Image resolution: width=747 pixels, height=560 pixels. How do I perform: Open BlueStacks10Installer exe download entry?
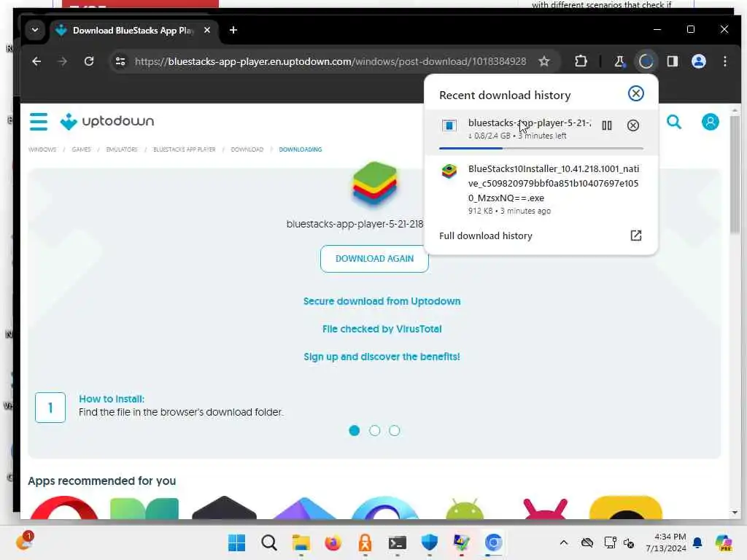[x=541, y=189]
